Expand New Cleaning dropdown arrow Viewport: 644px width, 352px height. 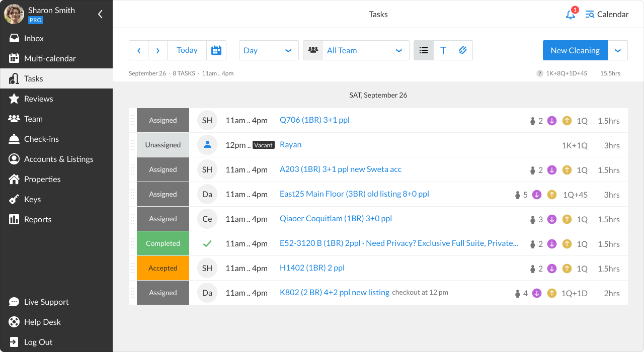618,50
